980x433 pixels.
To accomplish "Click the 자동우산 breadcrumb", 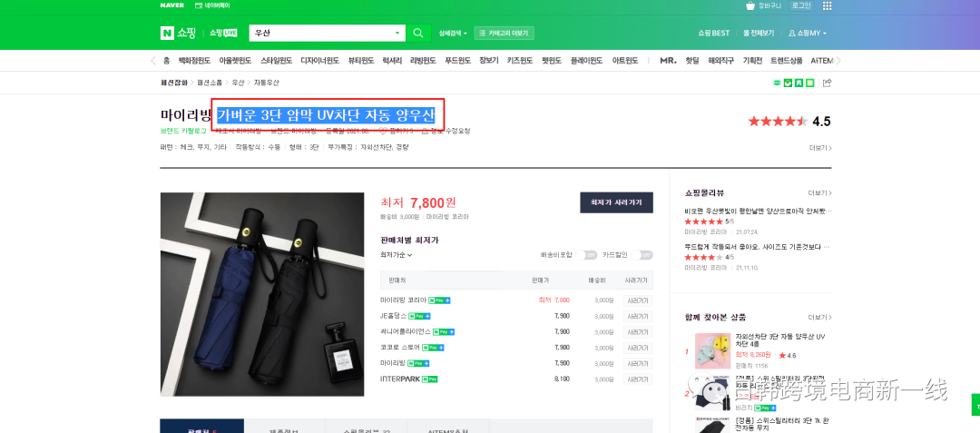I will (x=266, y=83).
